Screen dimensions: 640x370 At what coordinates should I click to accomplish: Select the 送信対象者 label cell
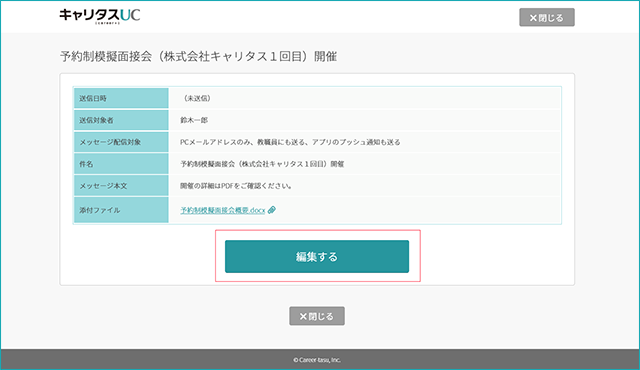(121, 120)
